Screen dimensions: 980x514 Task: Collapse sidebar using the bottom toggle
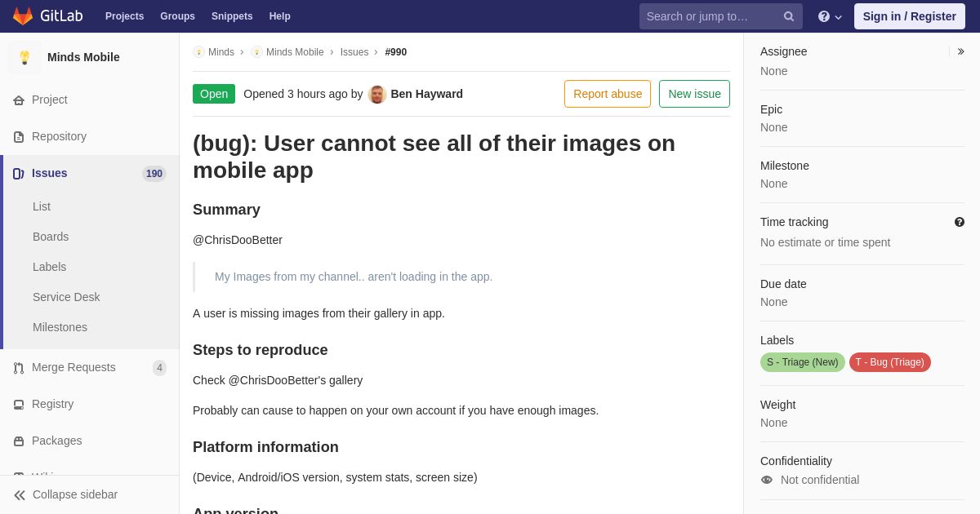coord(65,494)
